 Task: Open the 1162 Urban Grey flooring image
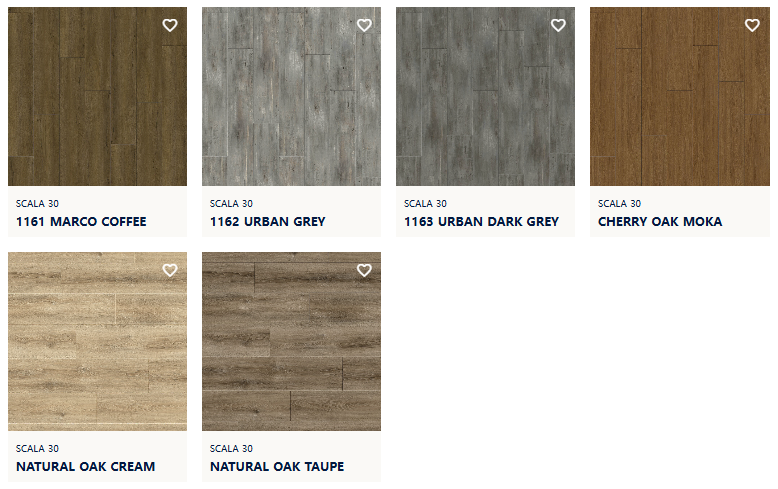[x=291, y=96]
